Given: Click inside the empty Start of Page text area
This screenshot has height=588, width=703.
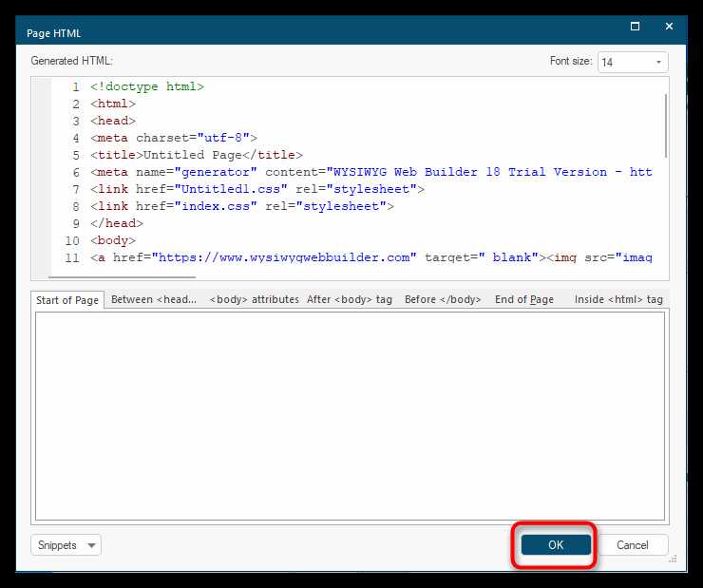Looking at the screenshot, I should tap(350, 415).
